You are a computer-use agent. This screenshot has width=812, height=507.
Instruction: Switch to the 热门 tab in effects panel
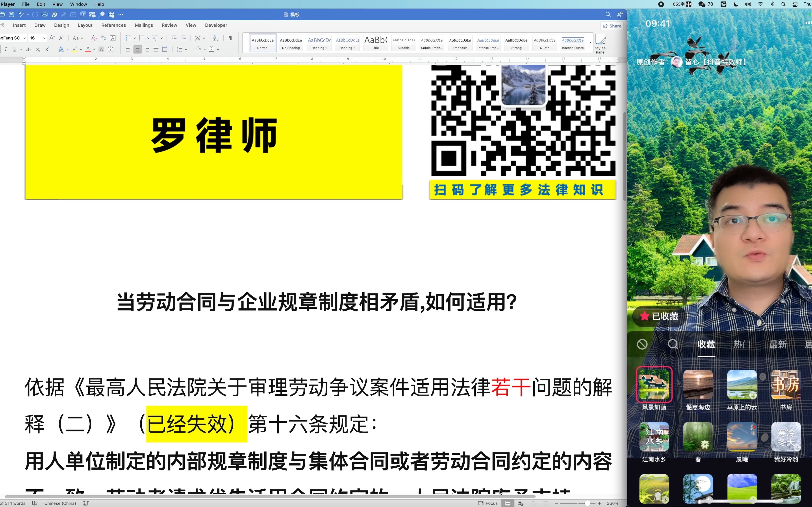pos(742,344)
